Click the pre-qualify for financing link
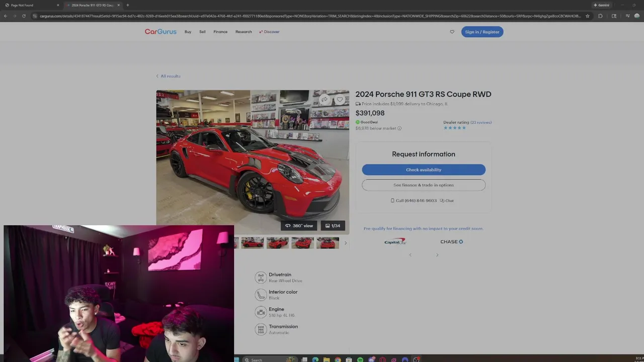 (424, 228)
